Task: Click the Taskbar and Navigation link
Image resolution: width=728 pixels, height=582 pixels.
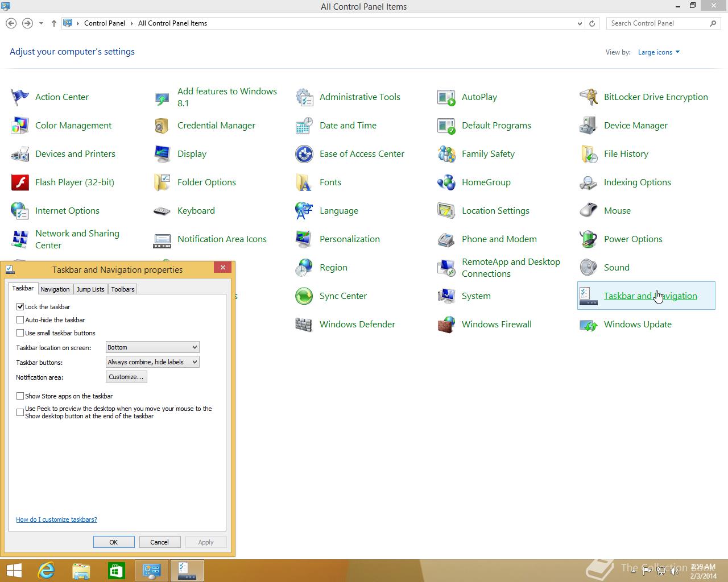Action: (650, 296)
